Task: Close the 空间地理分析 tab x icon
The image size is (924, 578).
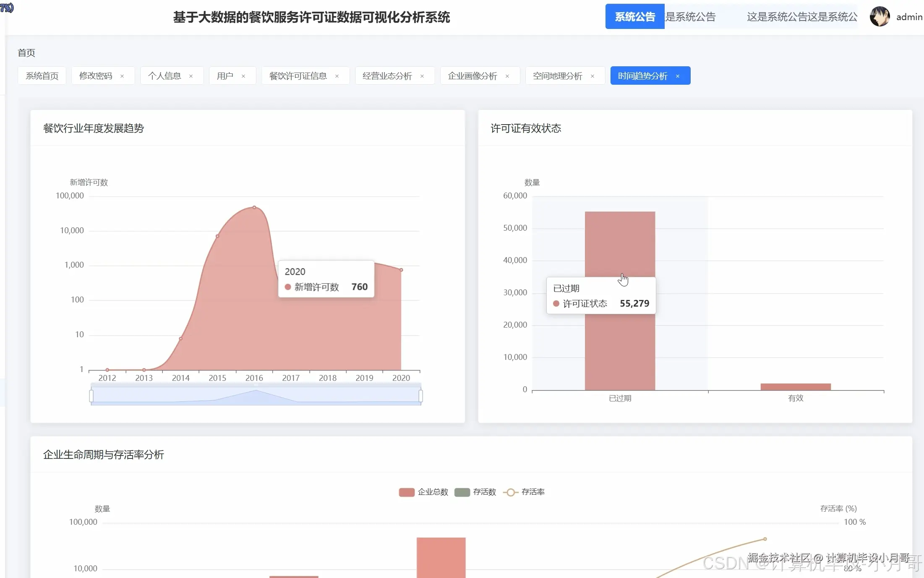Action: (x=593, y=76)
